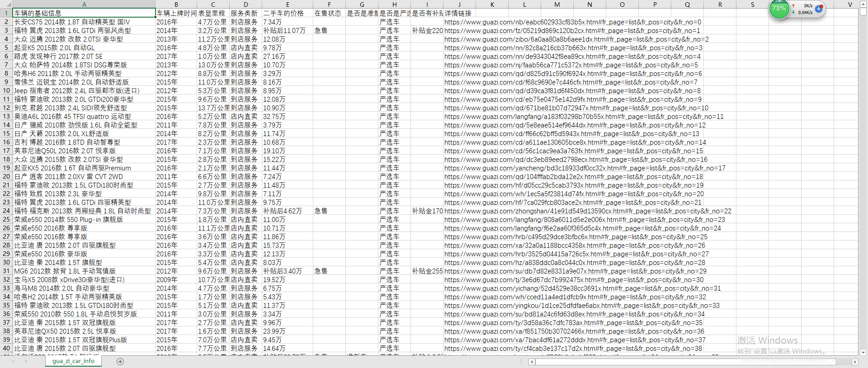The height and width of the screenshot is (368, 868).
Task: Select '严选车' cell in row 20
Action: tap(395, 176)
